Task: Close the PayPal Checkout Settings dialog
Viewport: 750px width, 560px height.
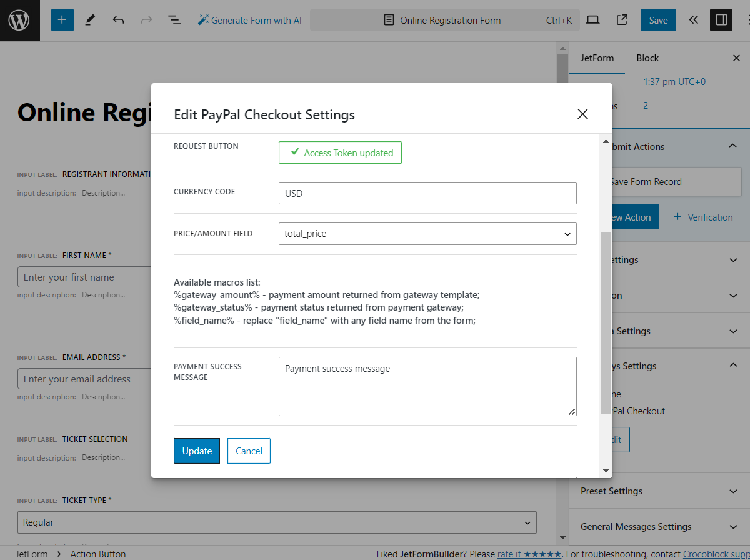Action: tap(582, 114)
